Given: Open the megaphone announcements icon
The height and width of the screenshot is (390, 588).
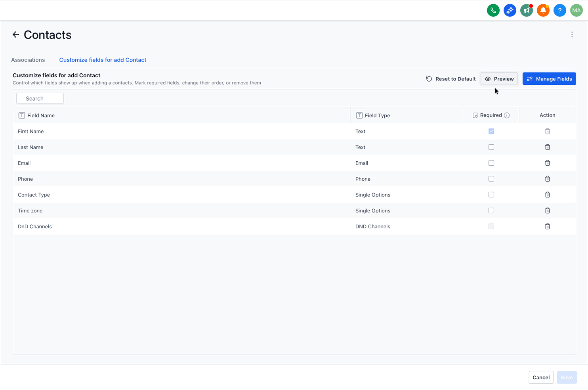Looking at the screenshot, I should coord(527,10).
